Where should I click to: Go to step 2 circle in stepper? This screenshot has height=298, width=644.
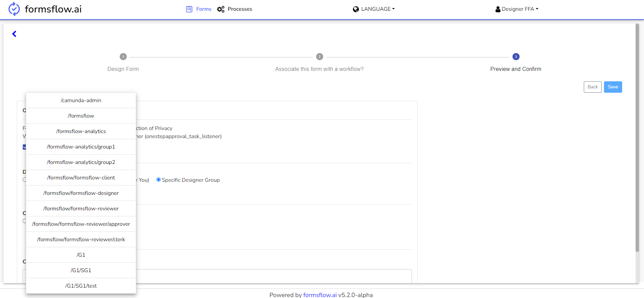coord(319,56)
